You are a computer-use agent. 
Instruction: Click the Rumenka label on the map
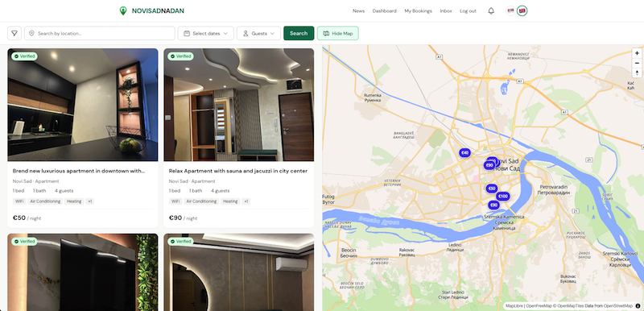pyautogui.click(x=373, y=97)
